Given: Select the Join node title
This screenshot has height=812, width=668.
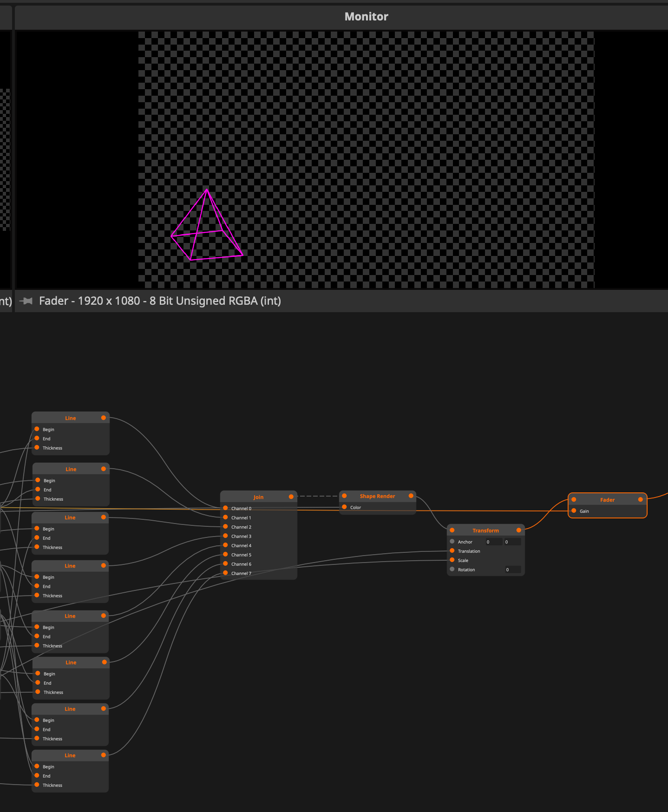Looking at the screenshot, I should (x=258, y=497).
